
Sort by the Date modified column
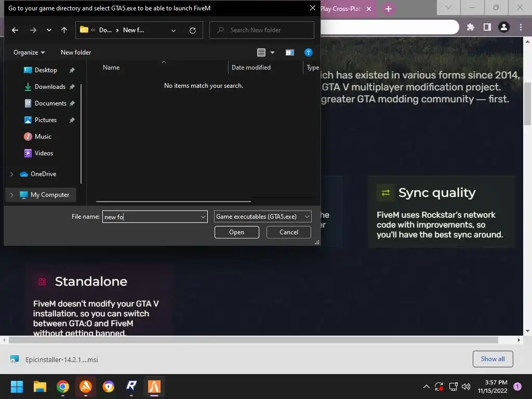(x=251, y=68)
